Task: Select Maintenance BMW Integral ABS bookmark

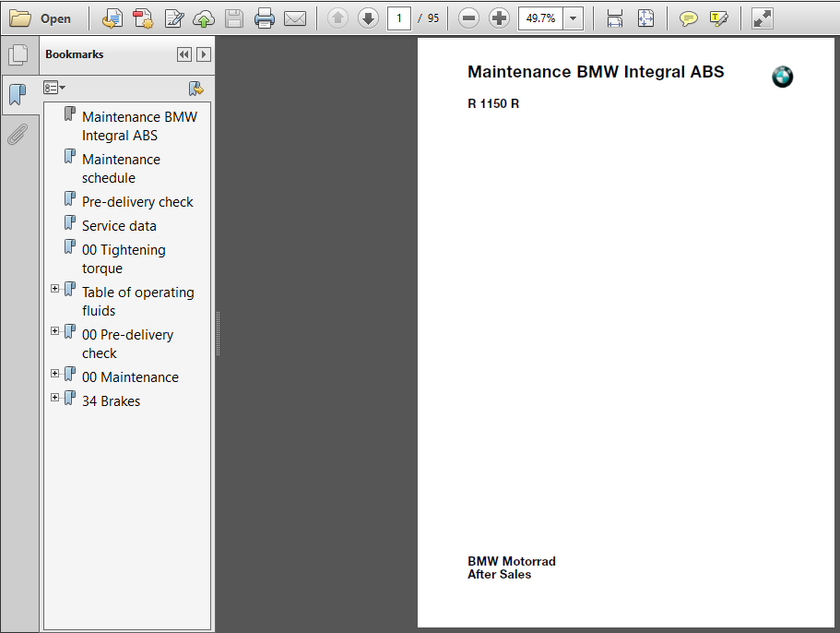Action: click(x=139, y=126)
